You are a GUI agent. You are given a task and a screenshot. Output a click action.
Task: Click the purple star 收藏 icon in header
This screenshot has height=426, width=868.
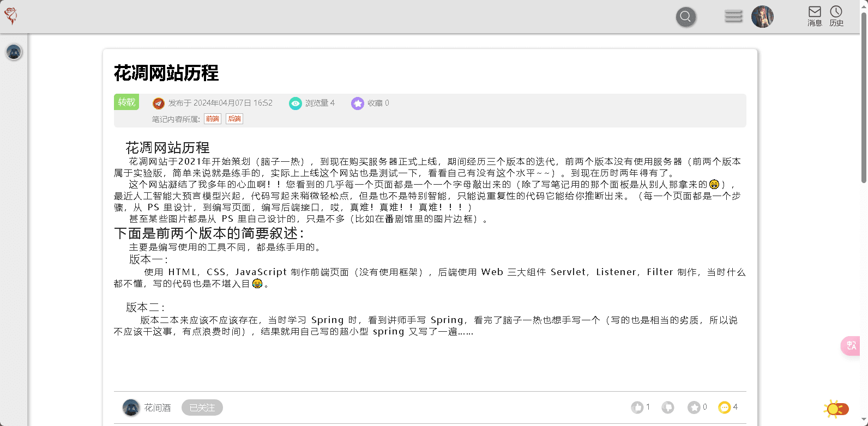(x=357, y=104)
